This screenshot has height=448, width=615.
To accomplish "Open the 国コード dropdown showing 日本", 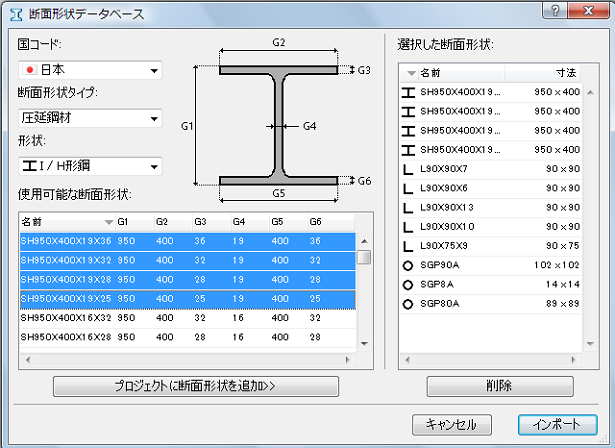I will (90, 70).
